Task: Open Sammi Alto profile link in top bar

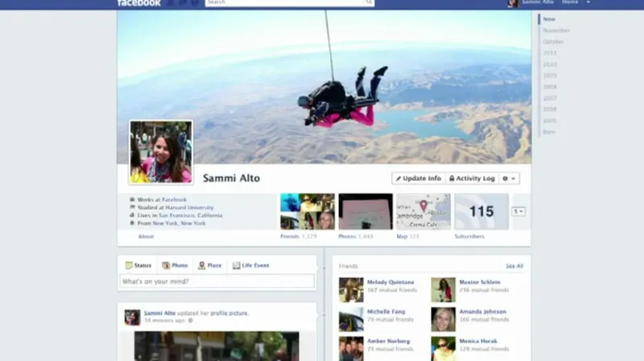Action: pos(538,2)
